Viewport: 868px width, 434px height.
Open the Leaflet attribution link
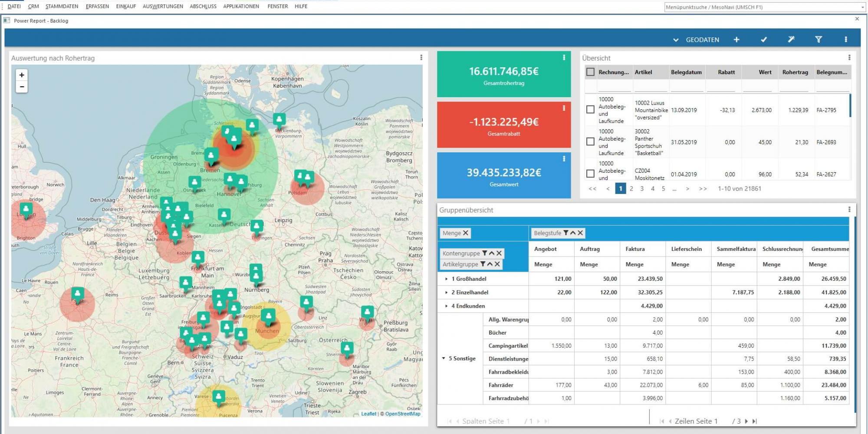pos(368,414)
